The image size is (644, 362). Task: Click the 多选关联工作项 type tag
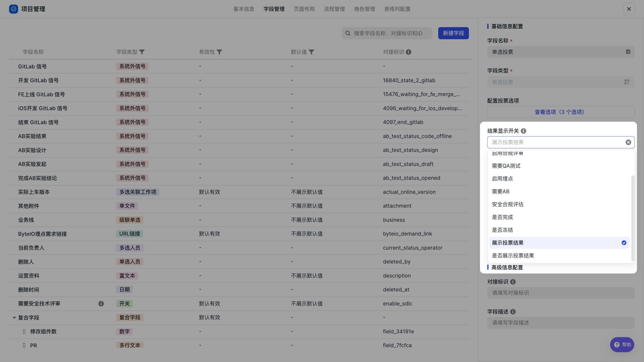(x=138, y=192)
